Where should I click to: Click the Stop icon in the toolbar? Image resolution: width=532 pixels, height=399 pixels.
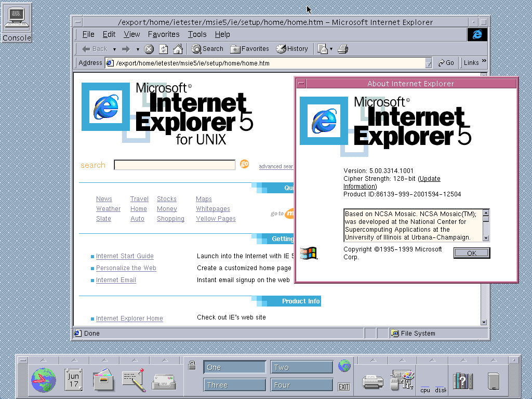[149, 49]
